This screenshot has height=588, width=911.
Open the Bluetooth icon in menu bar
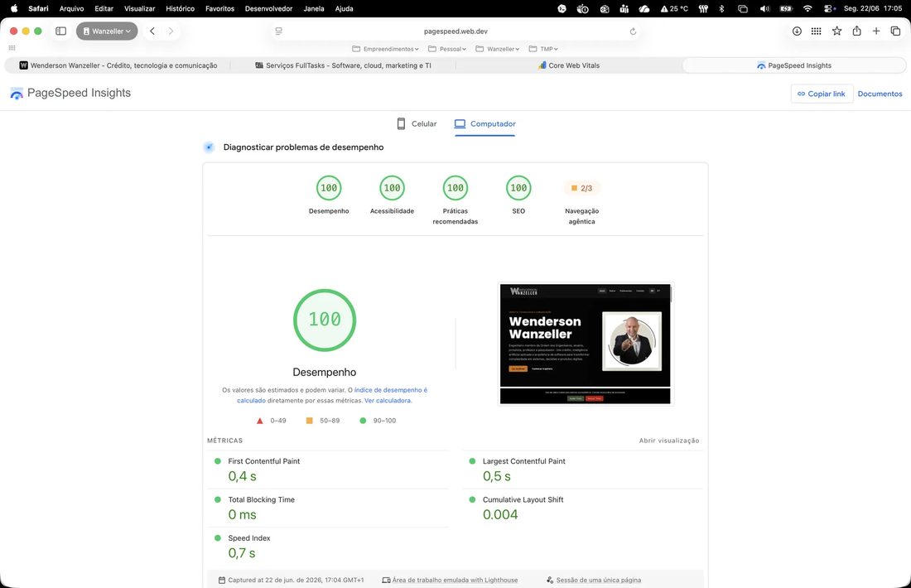[x=721, y=9]
